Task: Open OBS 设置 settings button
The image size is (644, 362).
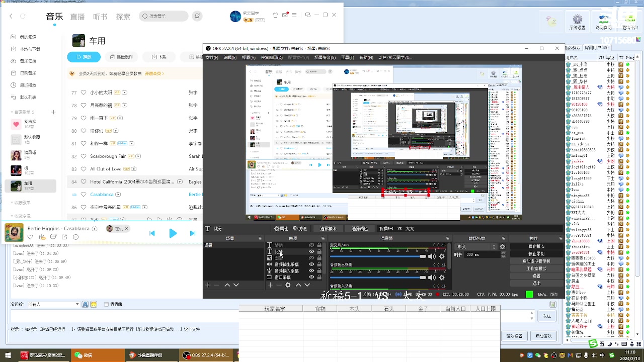Action: 536,276
